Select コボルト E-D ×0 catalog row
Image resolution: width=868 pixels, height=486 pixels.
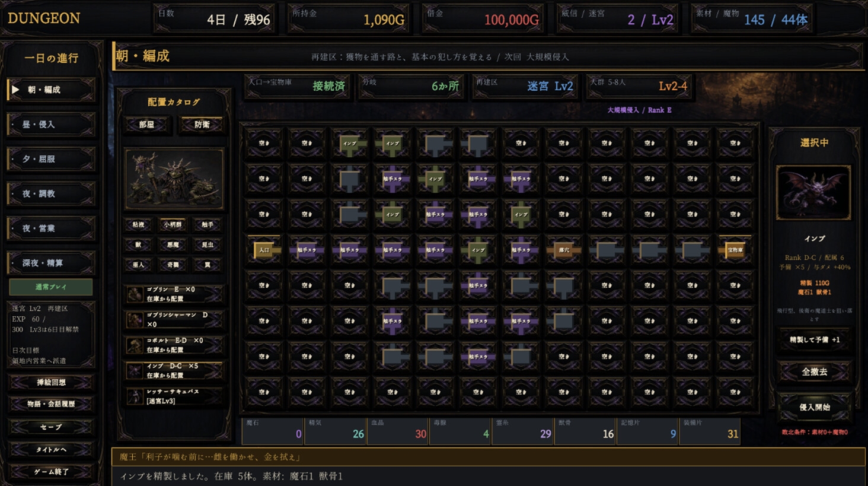click(x=174, y=345)
